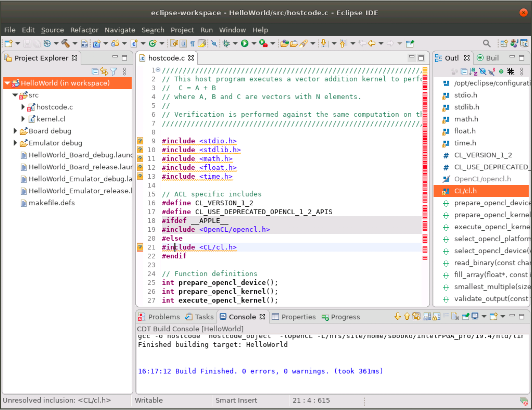Viewport: 532px width, 410px height.
Task: Select CL/cl.h in the Outline
Action: point(465,191)
